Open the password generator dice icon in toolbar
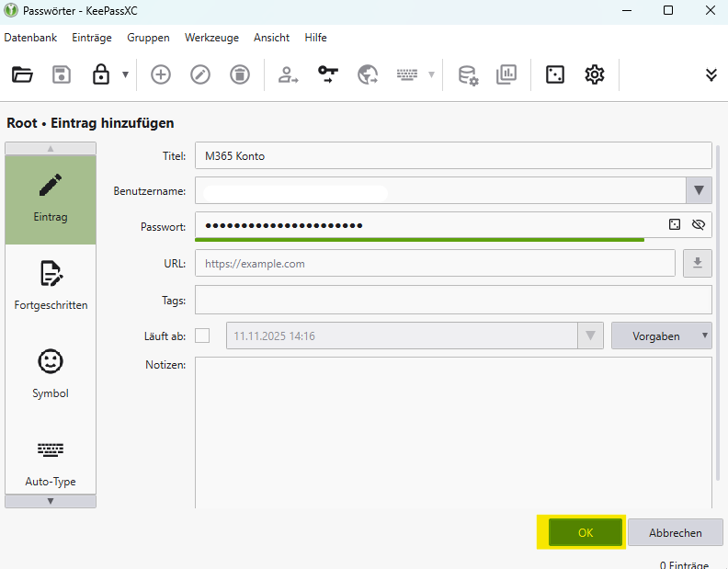The width and height of the screenshot is (728, 569). tap(555, 74)
